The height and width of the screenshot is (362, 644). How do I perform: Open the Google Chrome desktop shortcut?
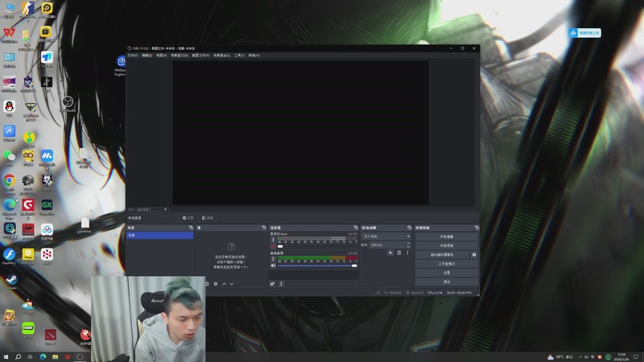pyautogui.click(x=9, y=183)
